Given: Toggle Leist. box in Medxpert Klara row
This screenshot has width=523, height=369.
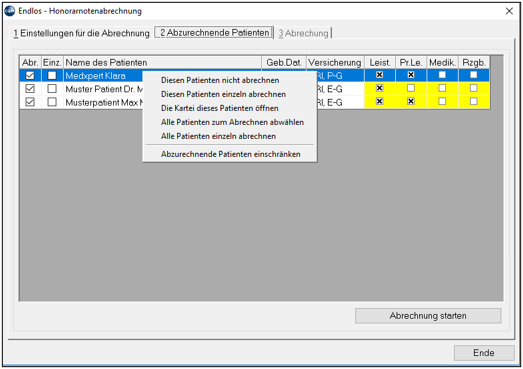Looking at the screenshot, I should 379,75.
